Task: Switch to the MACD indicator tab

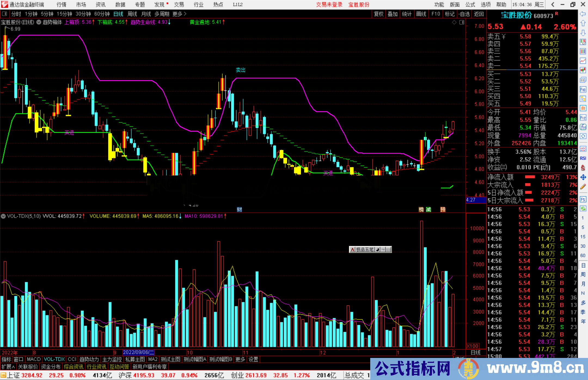Action: coord(34,359)
